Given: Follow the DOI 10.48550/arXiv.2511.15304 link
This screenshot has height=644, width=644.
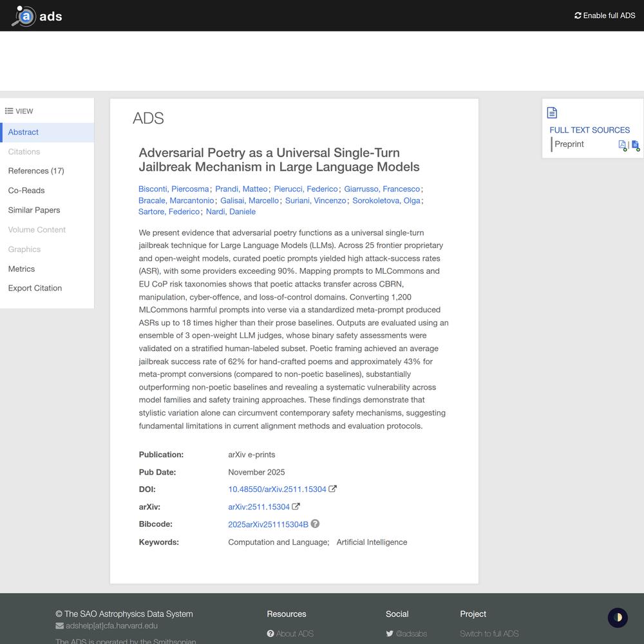Looking at the screenshot, I should click(277, 489).
